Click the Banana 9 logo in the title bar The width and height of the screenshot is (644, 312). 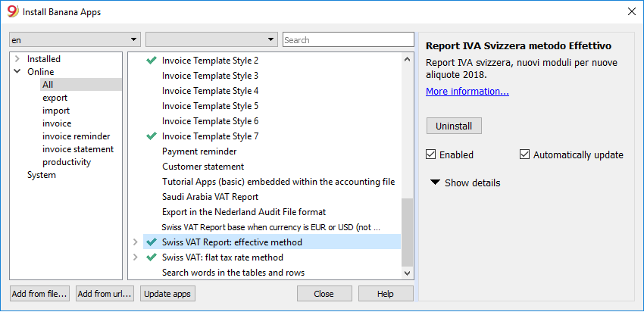click(13, 11)
